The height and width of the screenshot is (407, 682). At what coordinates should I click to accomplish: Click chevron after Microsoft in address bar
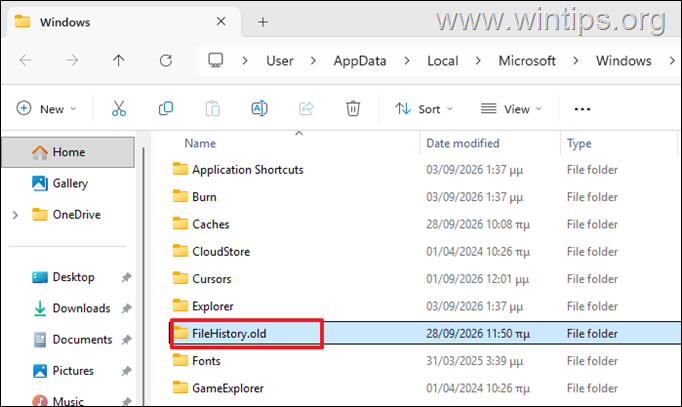[x=575, y=60]
